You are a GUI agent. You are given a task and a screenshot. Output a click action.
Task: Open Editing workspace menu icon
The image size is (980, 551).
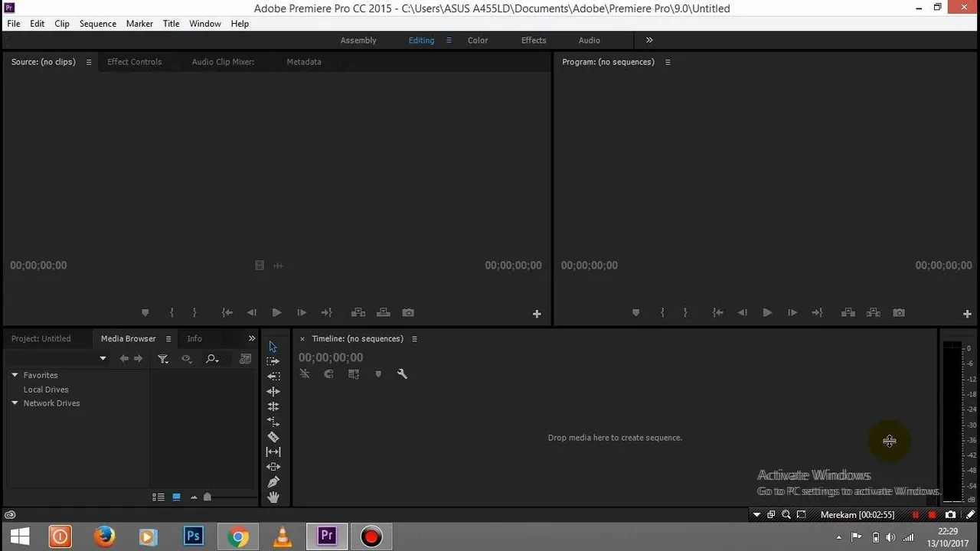[449, 41]
